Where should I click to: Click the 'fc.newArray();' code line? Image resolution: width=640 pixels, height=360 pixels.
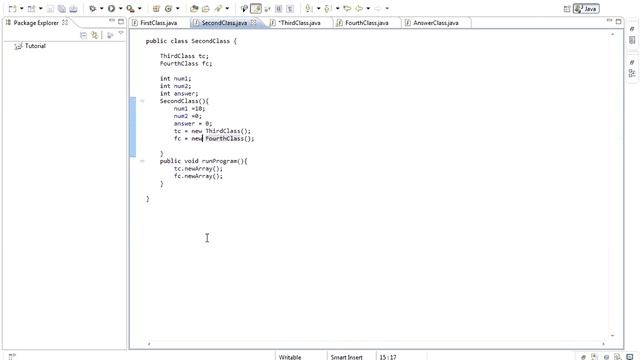pos(198,176)
